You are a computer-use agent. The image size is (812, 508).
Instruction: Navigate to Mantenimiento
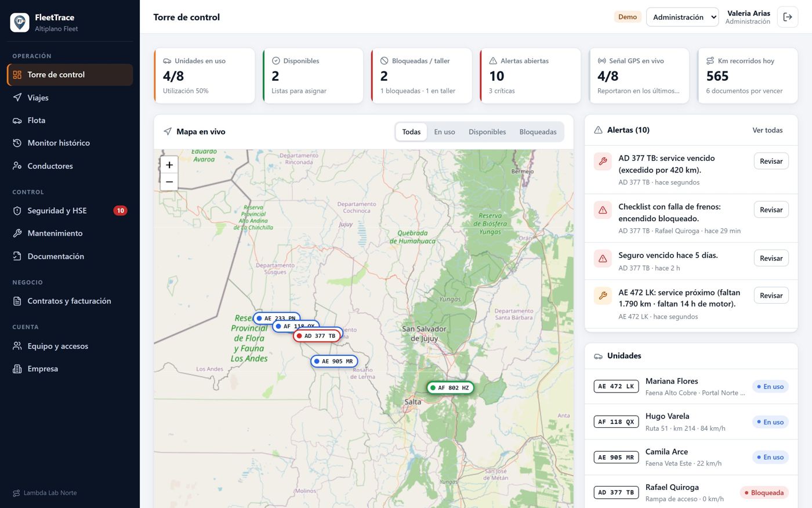click(70, 233)
